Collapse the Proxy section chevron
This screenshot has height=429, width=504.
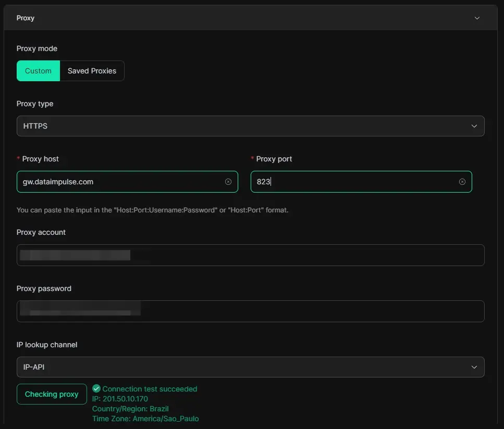[477, 18]
